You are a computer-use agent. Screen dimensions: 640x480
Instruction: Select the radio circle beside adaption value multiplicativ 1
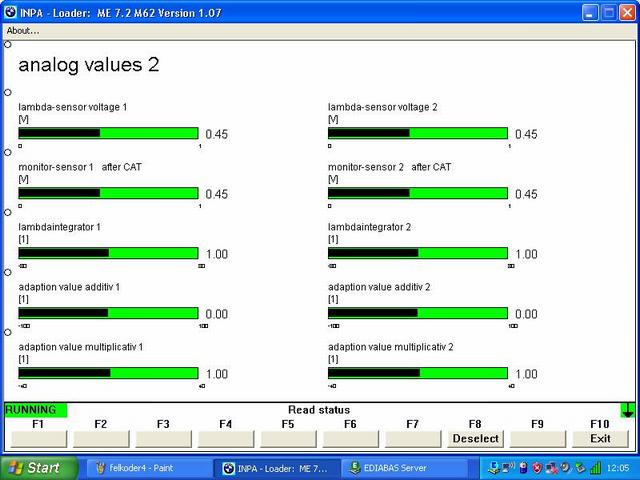8,332
